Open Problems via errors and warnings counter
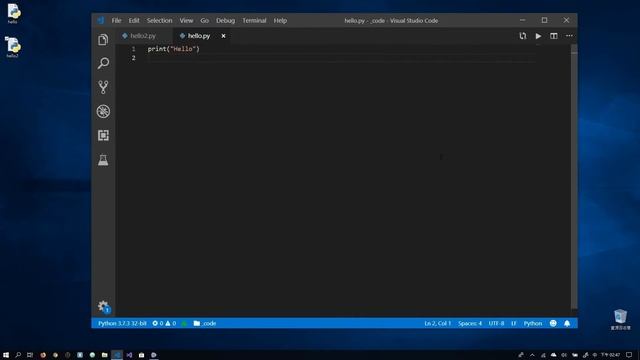This screenshot has width=640, height=360. click(x=164, y=323)
